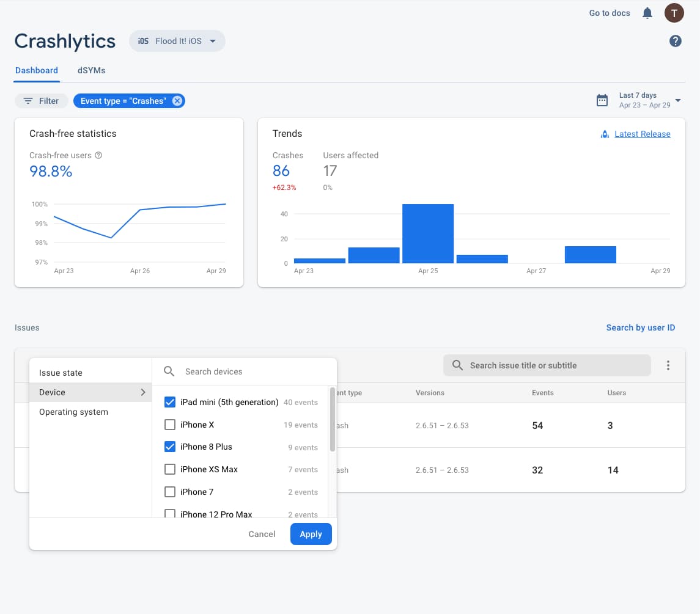Check the iPhone 7 checkbox
Image resolution: width=700 pixels, height=614 pixels.
click(x=169, y=492)
